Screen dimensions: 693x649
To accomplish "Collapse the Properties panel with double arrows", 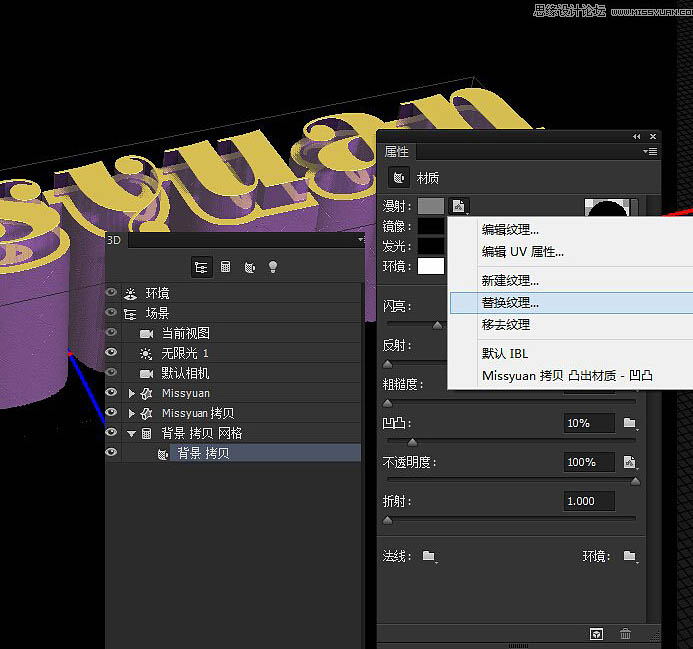I will 636,137.
